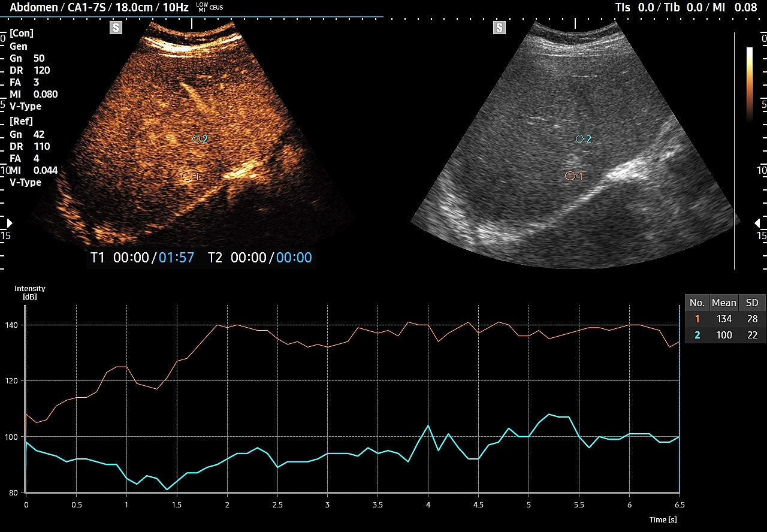Screen dimensions: 767x532
Task: Click the right focus arrow marker near depth 15
Action: (x=757, y=223)
